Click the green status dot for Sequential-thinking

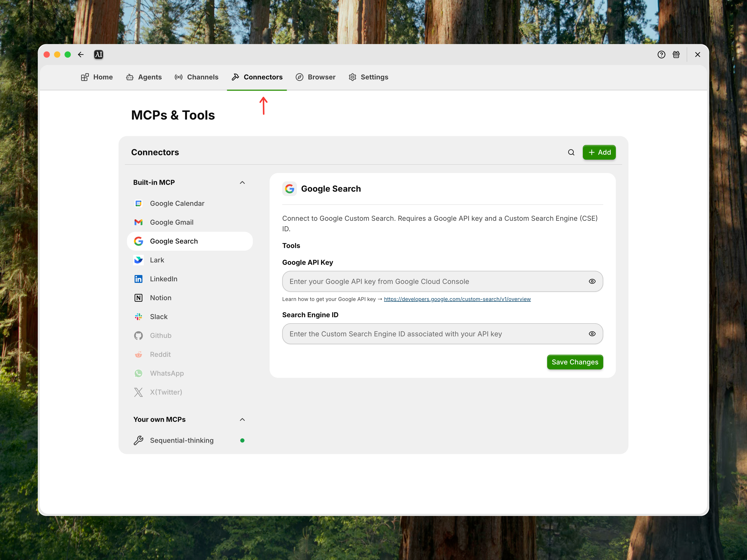242,441
